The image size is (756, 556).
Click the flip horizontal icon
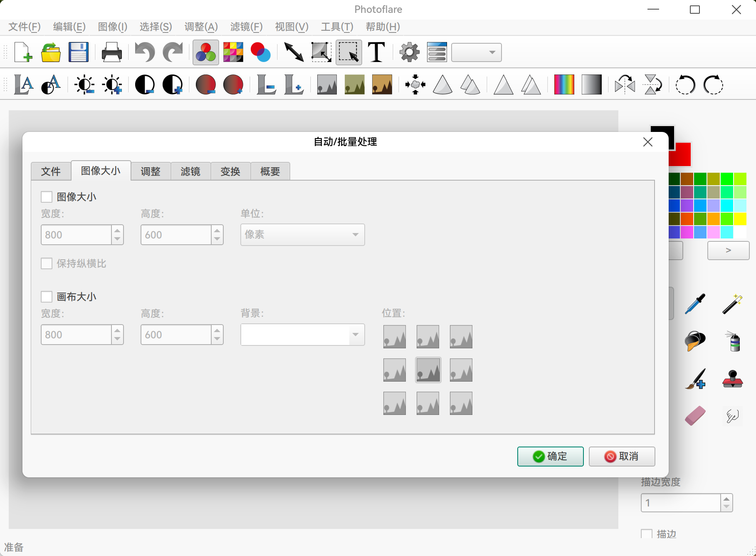(x=625, y=85)
